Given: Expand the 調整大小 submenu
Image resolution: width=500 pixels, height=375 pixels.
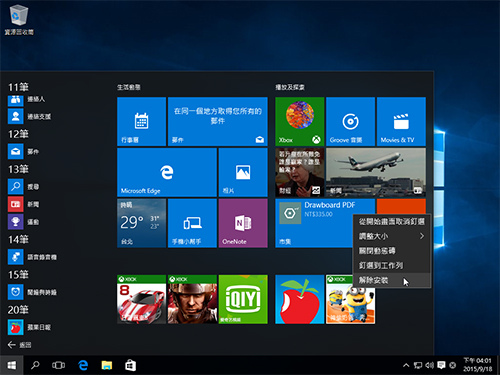Looking at the screenshot, I should [x=392, y=236].
